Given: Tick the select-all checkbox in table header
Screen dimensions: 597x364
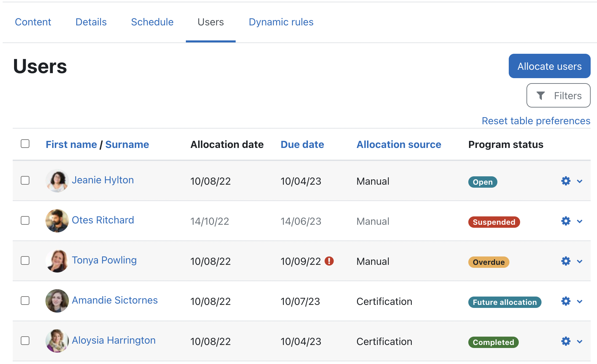Looking at the screenshot, I should [x=25, y=144].
